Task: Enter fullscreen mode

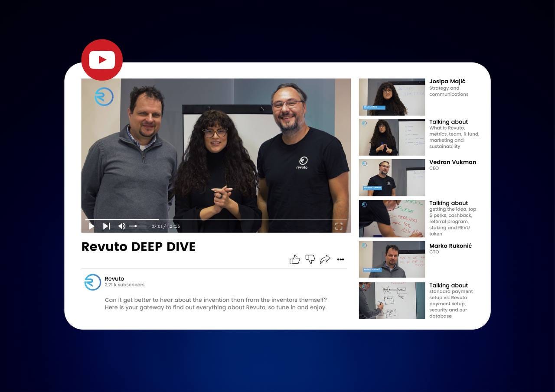Action: pyautogui.click(x=339, y=226)
